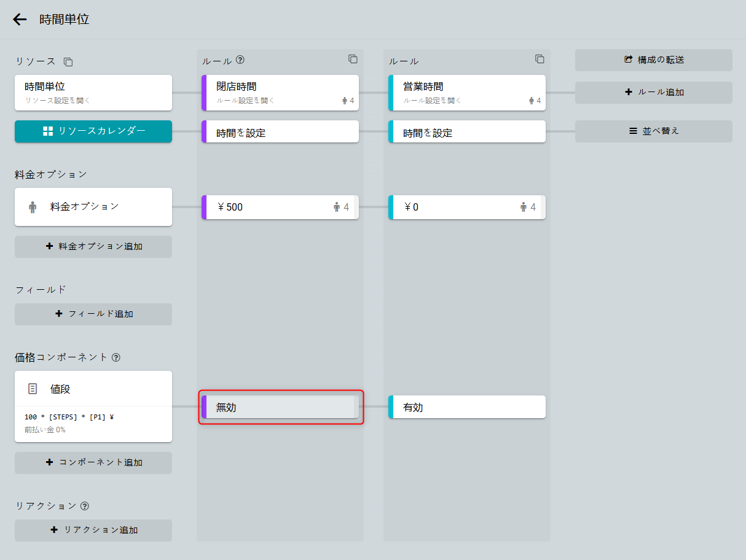746x560 pixels.
Task: Click copy icon in first ルール column
Action: click(x=353, y=59)
